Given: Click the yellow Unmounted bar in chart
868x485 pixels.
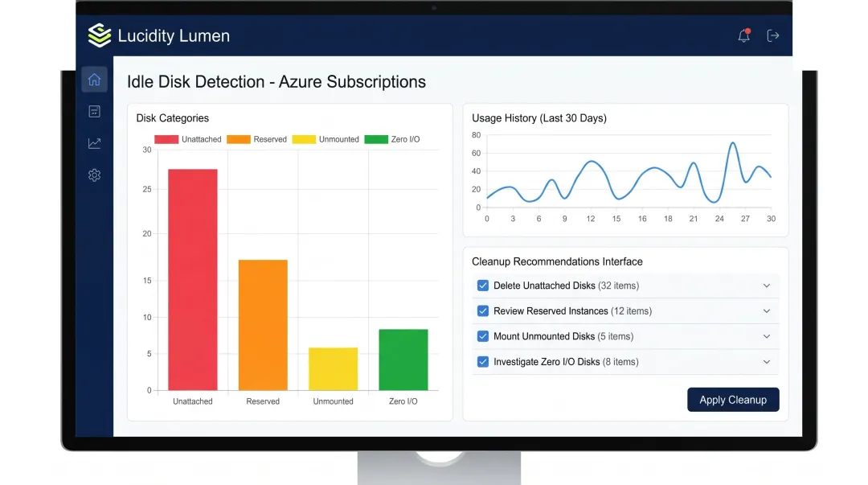Looking at the screenshot, I should pos(334,368).
